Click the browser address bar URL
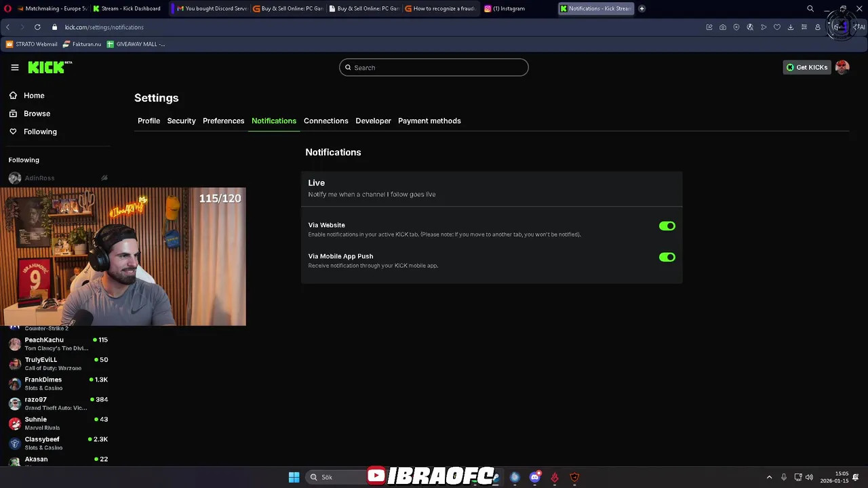 pyautogui.click(x=104, y=27)
